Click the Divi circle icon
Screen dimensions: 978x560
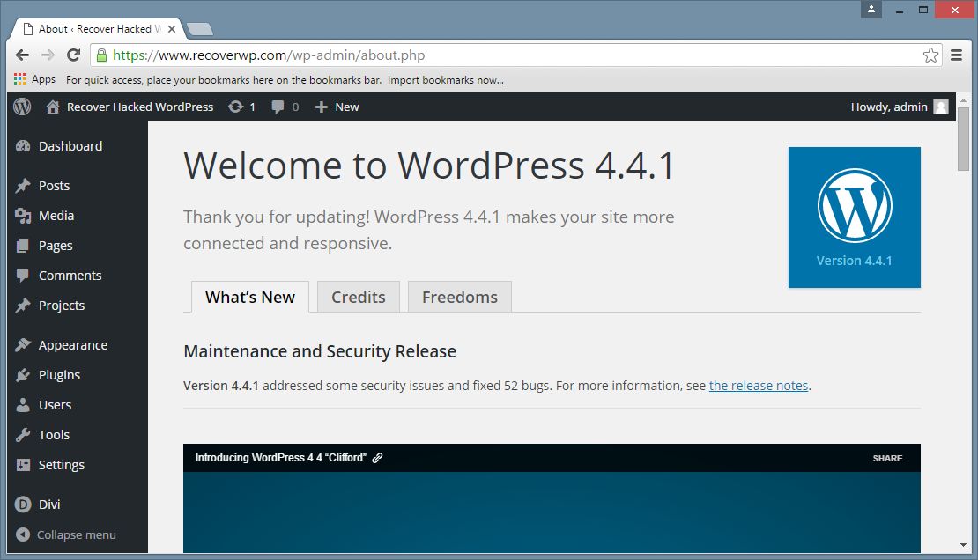[x=23, y=504]
